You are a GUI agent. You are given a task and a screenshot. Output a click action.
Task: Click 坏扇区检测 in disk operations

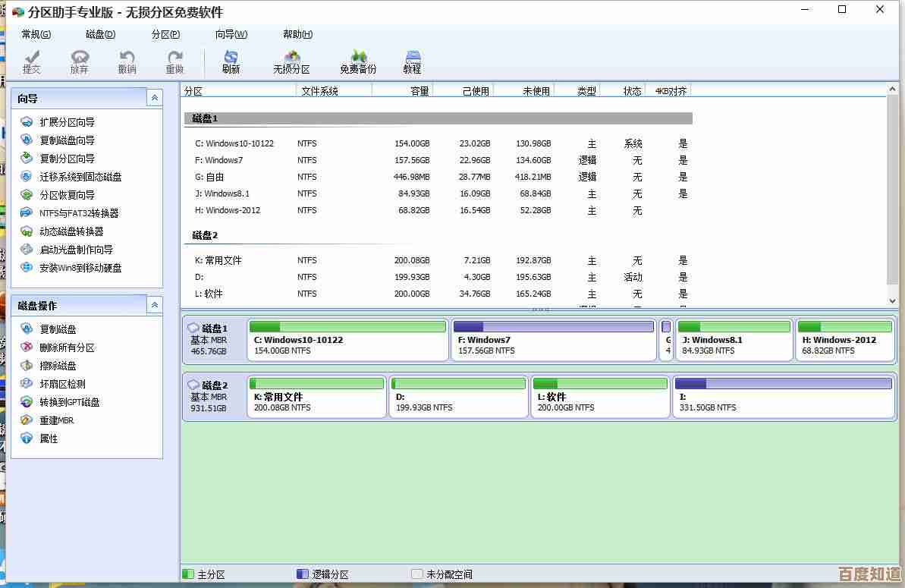62,384
